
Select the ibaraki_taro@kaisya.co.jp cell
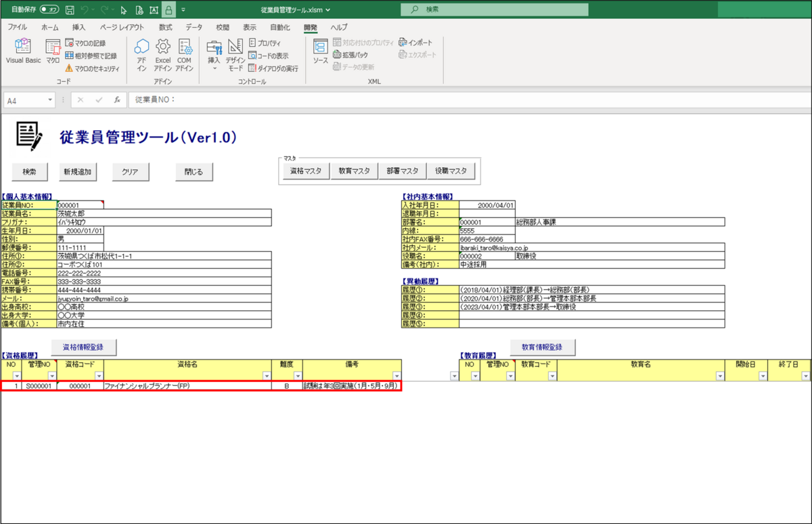pyautogui.click(x=591, y=248)
